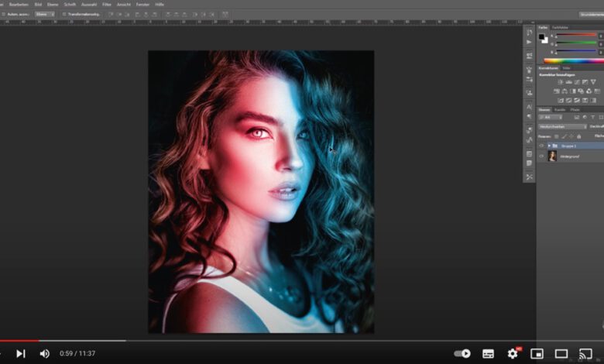Add a Levels adjustment layer

[568, 82]
